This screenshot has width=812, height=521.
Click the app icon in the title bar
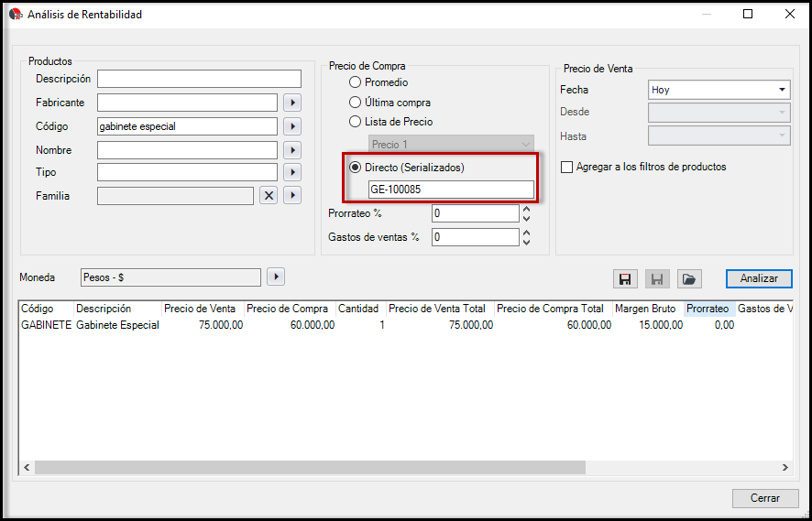16,15
